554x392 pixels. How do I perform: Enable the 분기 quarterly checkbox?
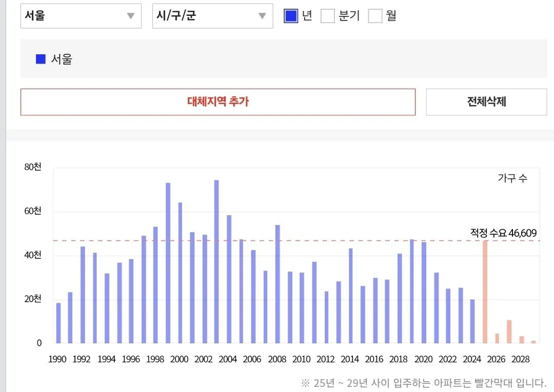[327, 16]
